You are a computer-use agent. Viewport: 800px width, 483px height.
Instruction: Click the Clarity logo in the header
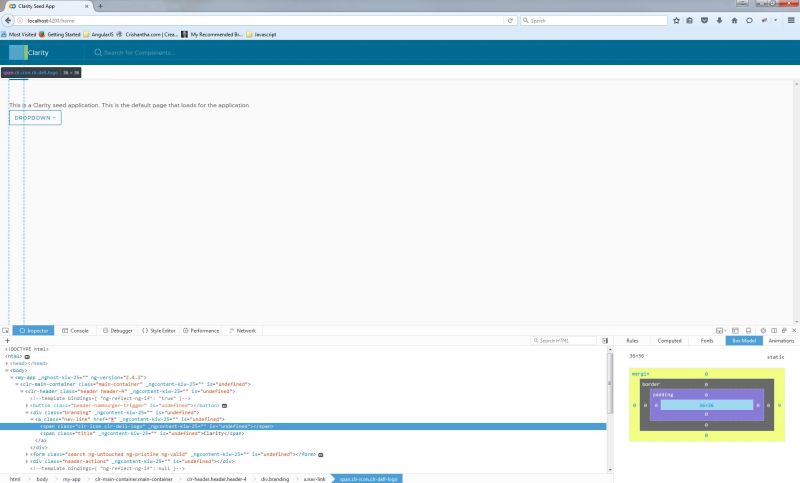pyautogui.click(x=18, y=53)
